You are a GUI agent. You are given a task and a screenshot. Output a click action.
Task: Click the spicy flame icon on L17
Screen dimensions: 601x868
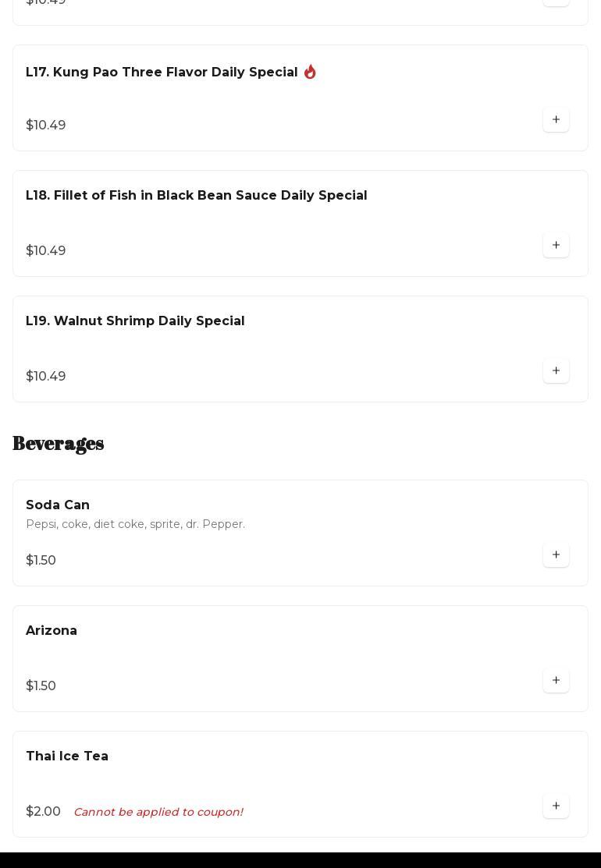310,72
